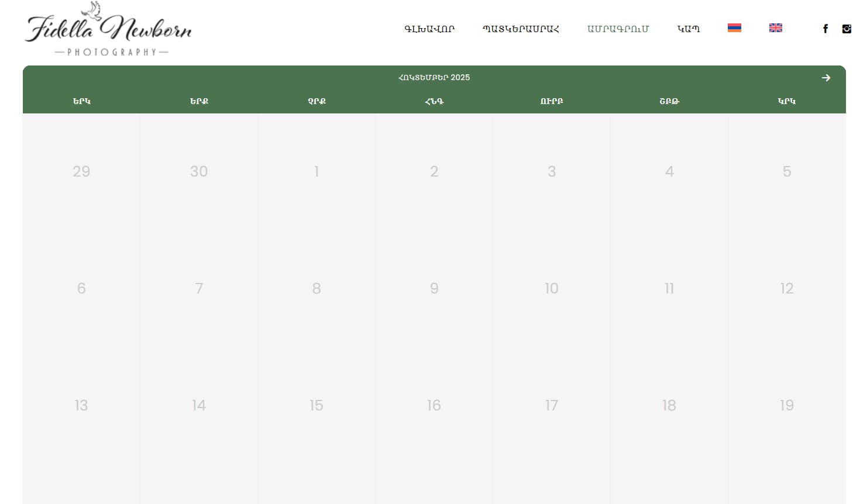
Task: Pick calendar date 14
Action: 199,405
